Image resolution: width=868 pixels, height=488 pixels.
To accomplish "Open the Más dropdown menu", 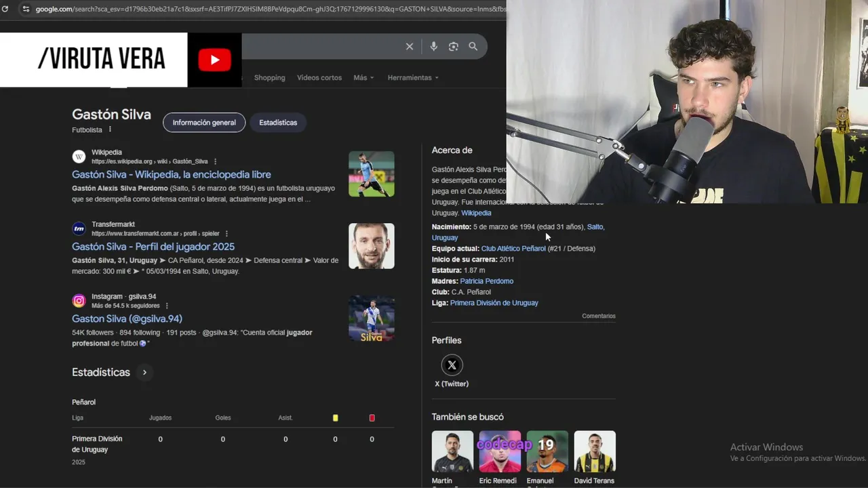I will click(x=363, y=77).
